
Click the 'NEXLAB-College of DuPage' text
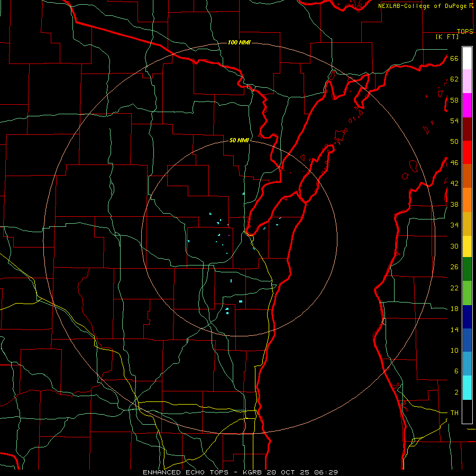(423, 6)
